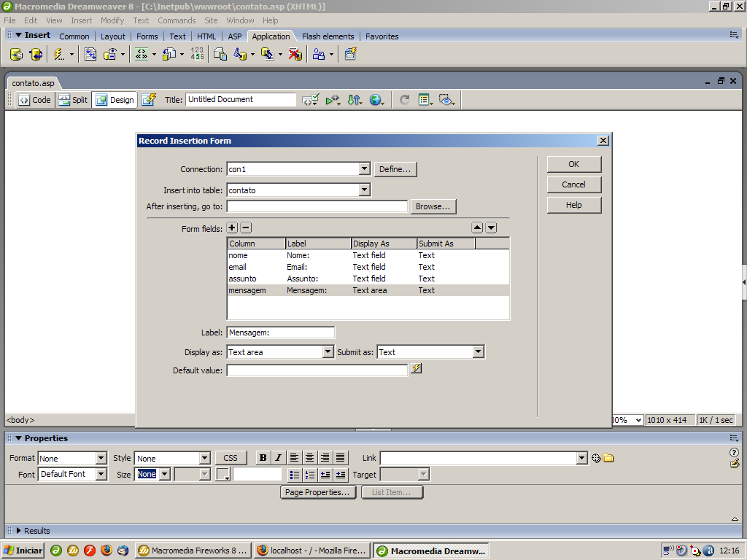This screenshot has width=747, height=560.
Task: Open the Style dropdown in Properties
Action: coord(205,458)
